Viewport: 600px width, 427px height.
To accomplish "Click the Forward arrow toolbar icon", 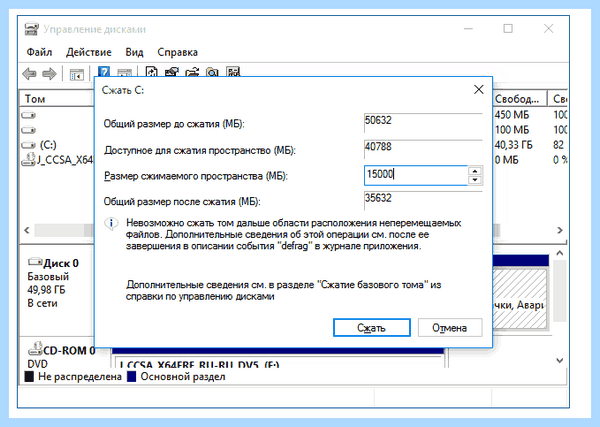I will click(x=49, y=73).
